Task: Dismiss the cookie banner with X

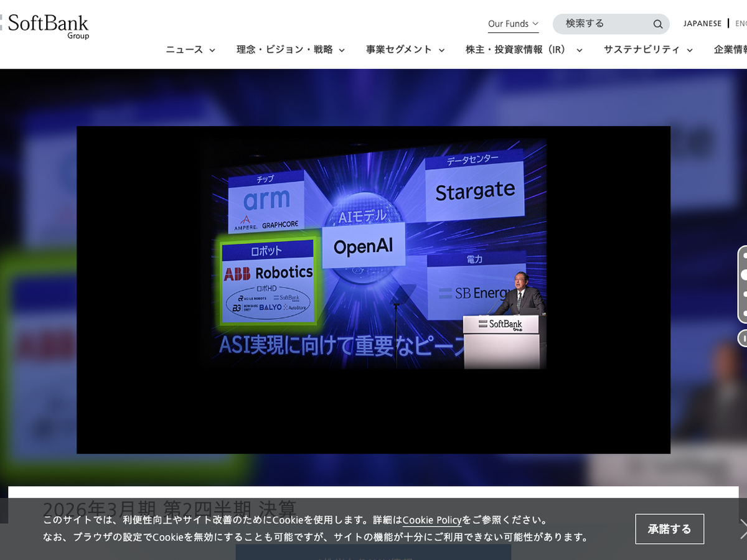Action: pyautogui.click(x=743, y=529)
